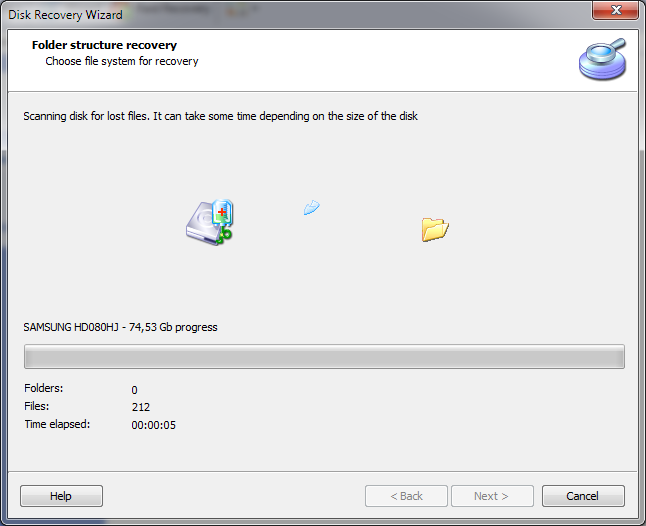646x526 pixels.
Task: Click the Scanning disk for lost files message
Action: tap(220, 116)
